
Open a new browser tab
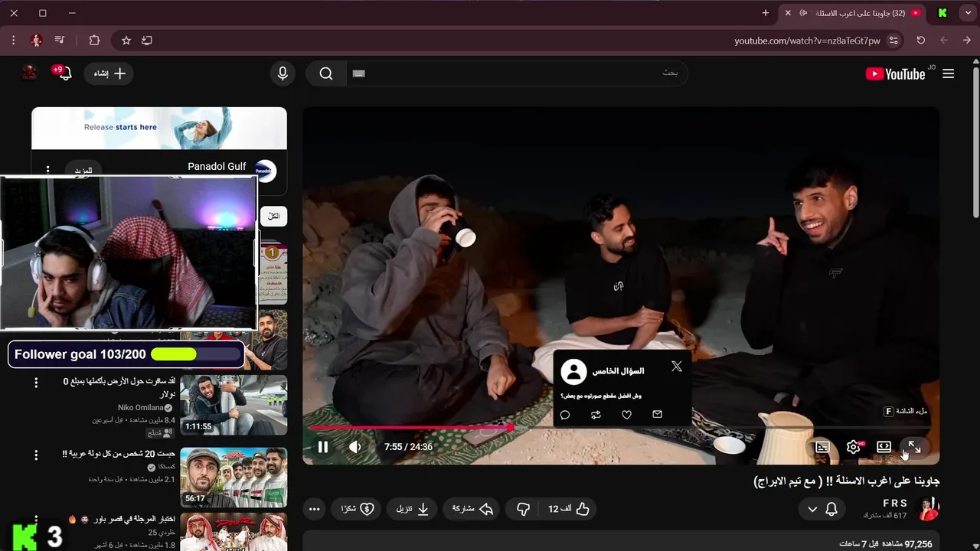point(765,13)
